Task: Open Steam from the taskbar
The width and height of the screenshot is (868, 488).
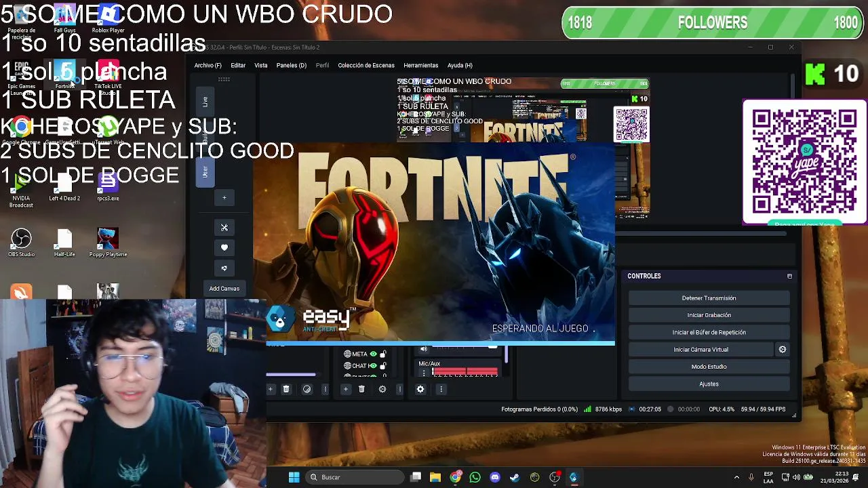Action: 515,477
